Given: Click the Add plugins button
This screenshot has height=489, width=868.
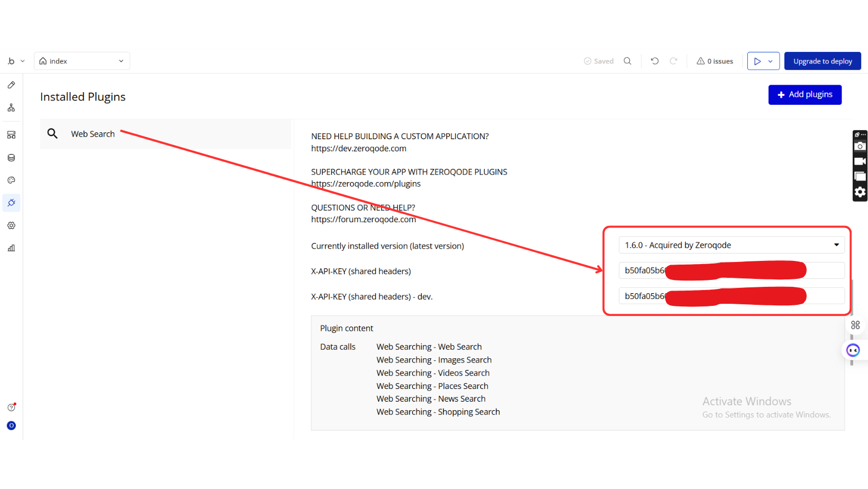Looking at the screenshot, I should coord(805,95).
